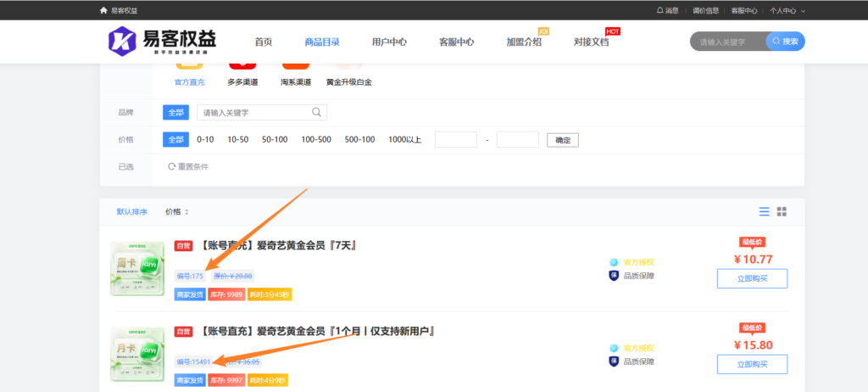Viewport: 868px width, 392px height.
Task: Click the 库存: 9989 tag
Action: pos(225,295)
